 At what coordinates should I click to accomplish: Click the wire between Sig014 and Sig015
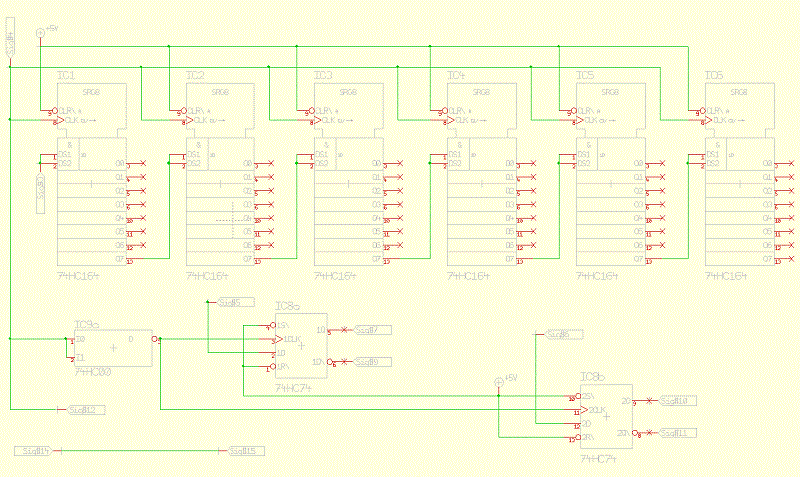(140, 451)
